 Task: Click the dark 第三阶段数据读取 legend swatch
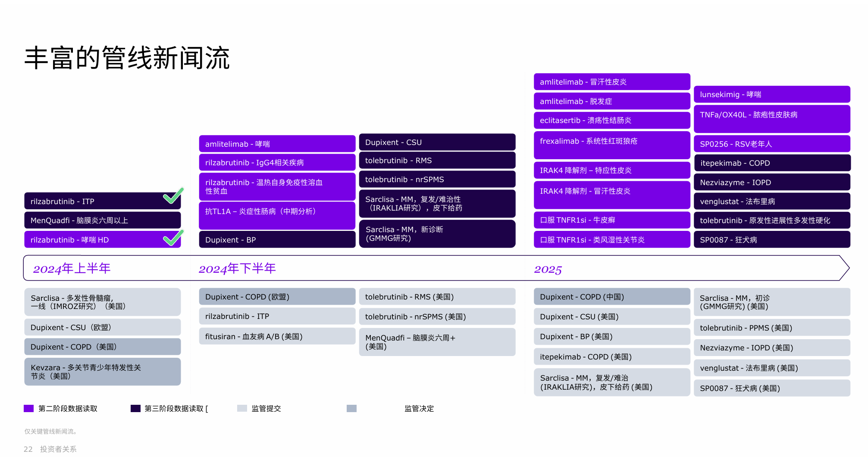(135, 409)
